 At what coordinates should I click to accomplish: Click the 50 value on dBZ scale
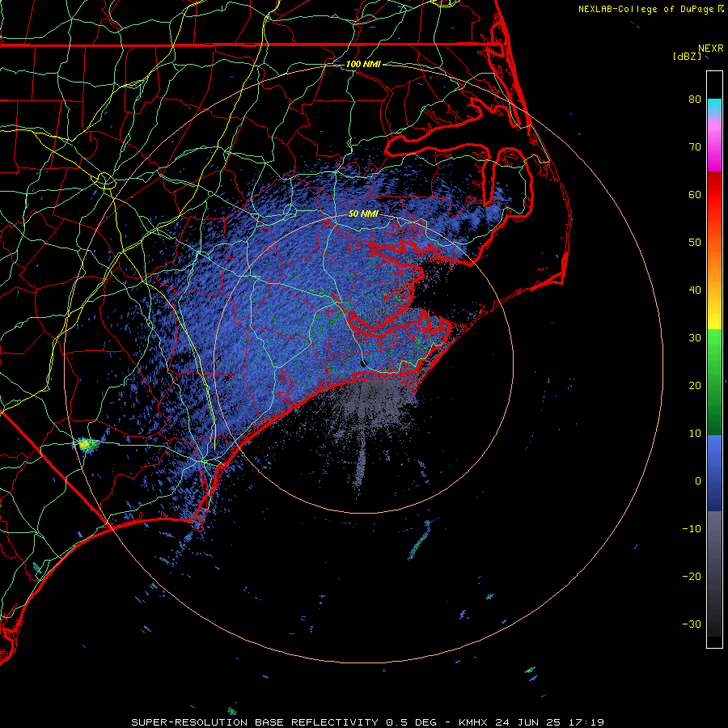tap(695, 243)
